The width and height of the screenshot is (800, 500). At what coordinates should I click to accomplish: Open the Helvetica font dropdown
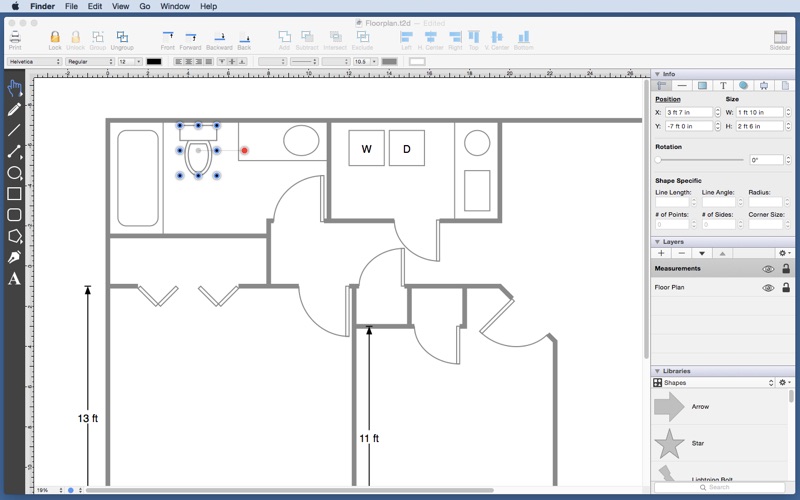click(35, 62)
